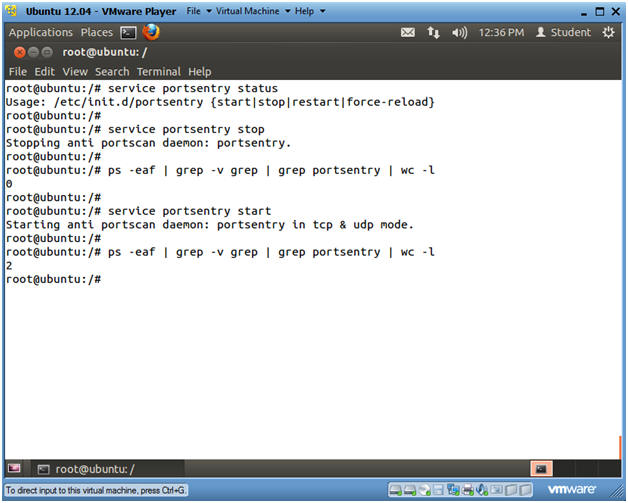The height and width of the screenshot is (503, 628).
Task: Minimize the root@ubuntu terminal window
Action: 33,52
